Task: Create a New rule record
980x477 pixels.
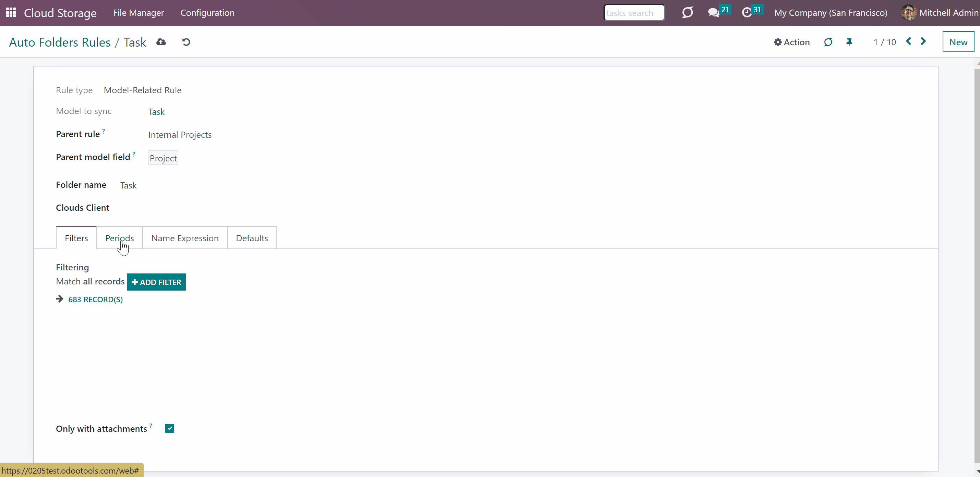Action: (x=958, y=42)
